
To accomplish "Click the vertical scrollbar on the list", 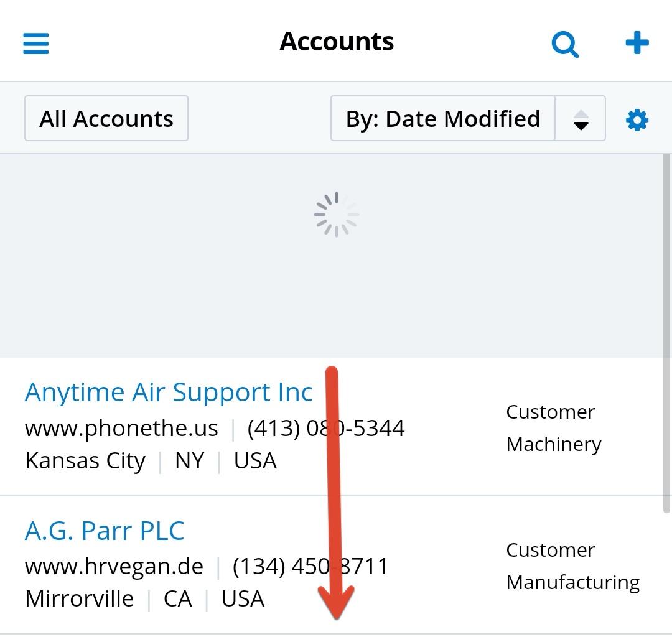I will pos(666,330).
